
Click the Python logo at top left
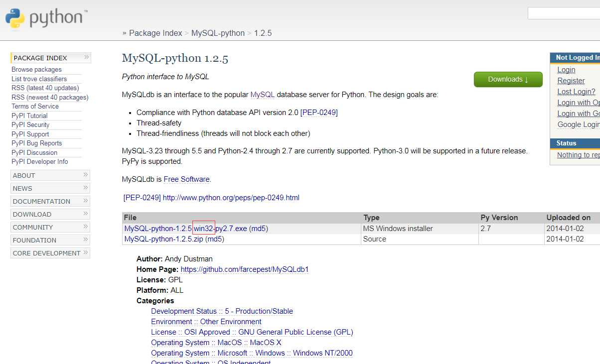[x=46, y=18]
